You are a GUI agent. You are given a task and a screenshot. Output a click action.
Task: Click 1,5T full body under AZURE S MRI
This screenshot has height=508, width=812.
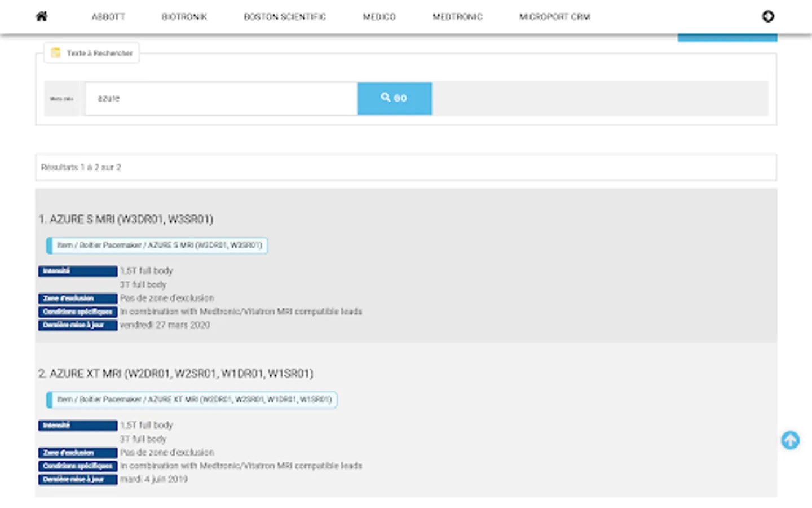coord(147,271)
